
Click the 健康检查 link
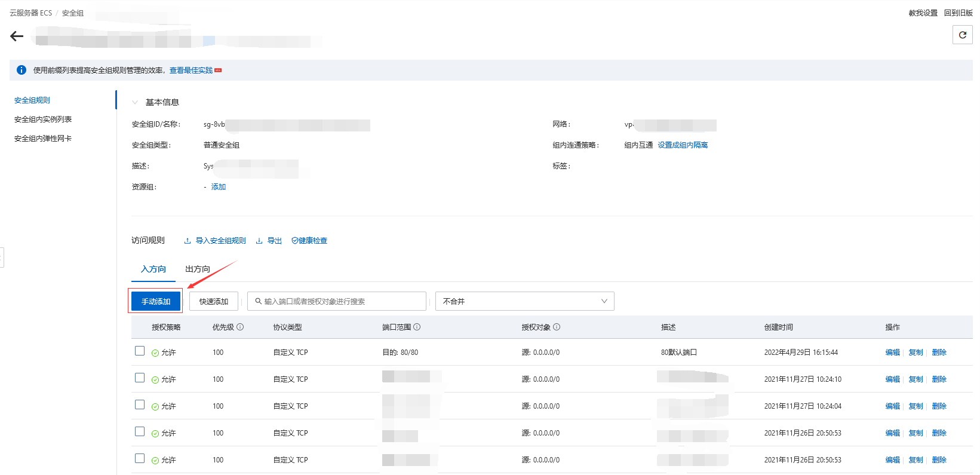tap(313, 241)
